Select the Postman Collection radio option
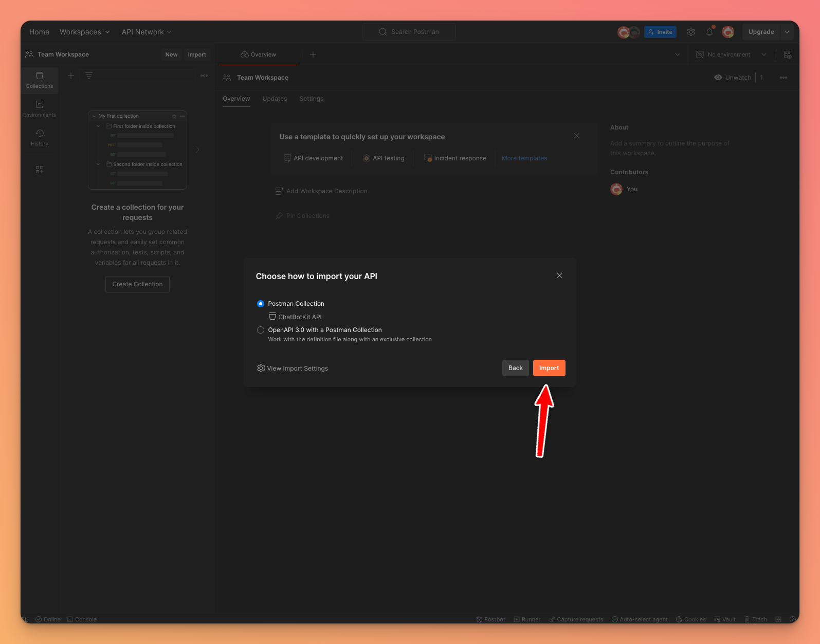 click(x=261, y=304)
